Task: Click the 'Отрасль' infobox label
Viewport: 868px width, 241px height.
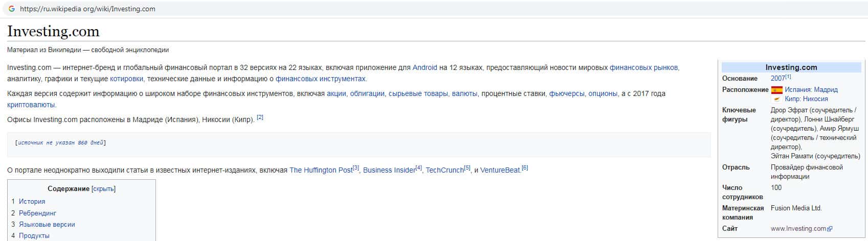Action: click(736, 167)
